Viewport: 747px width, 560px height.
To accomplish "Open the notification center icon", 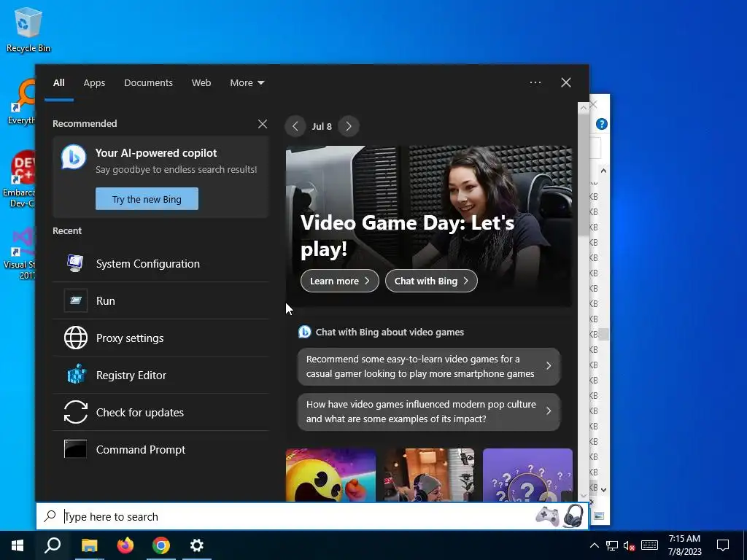I will coord(723,545).
